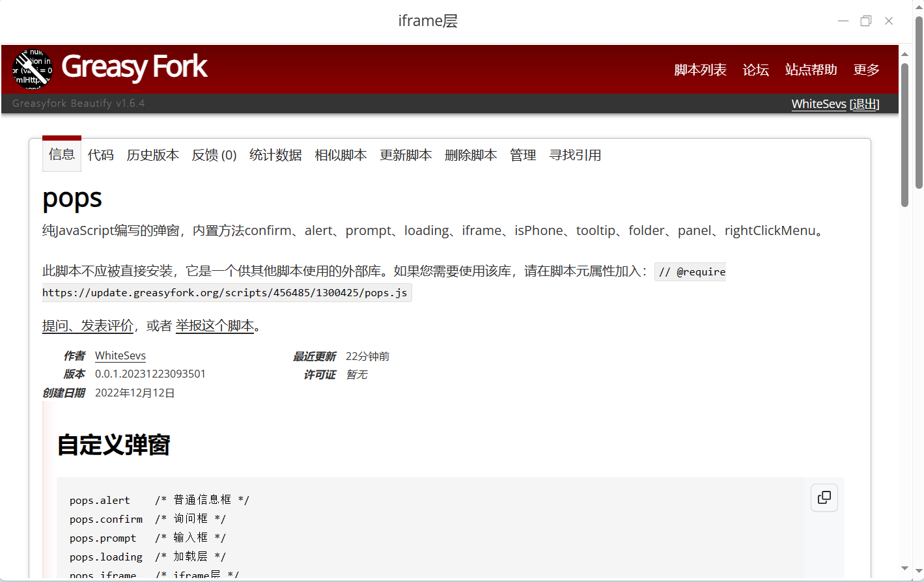Image resolution: width=924 pixels, height=582 pixels.
Task: Copy the code block with copy icon
Action: click(824, 497)
